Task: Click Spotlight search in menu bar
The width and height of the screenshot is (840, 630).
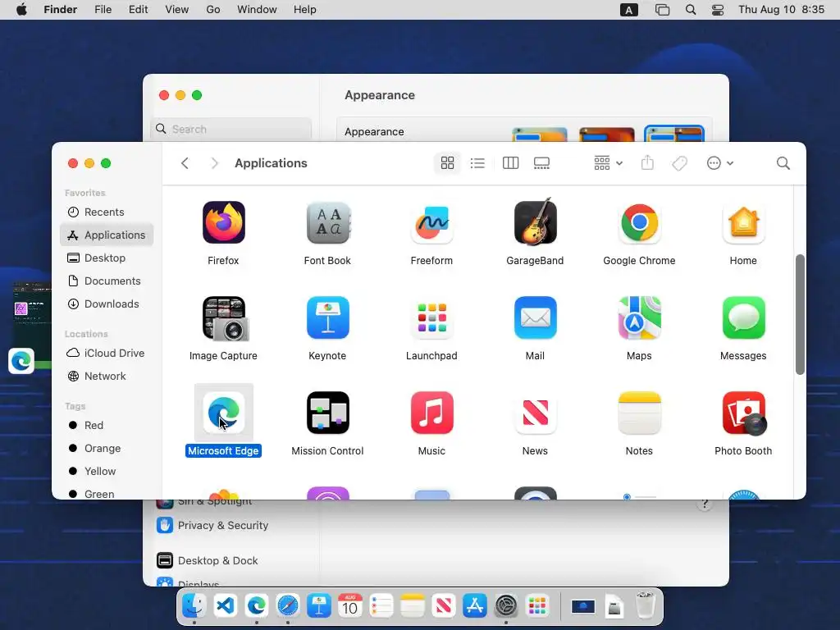Action: [691, 10]
